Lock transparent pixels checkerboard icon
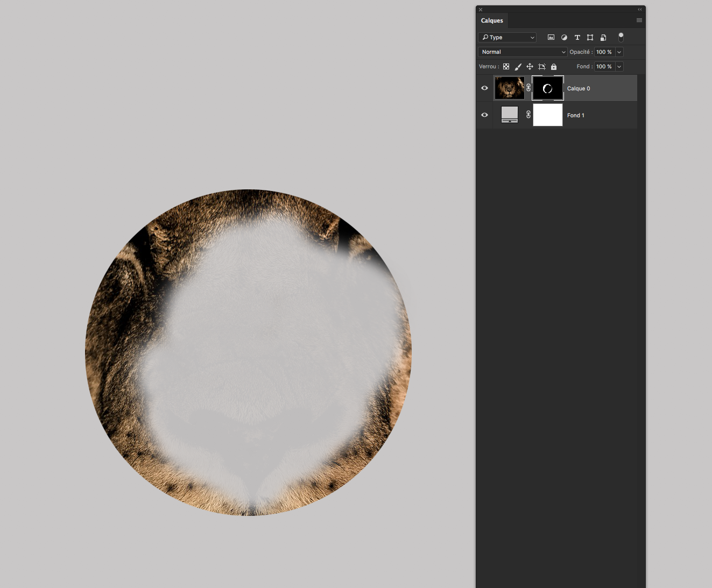 tap(506, 67)
